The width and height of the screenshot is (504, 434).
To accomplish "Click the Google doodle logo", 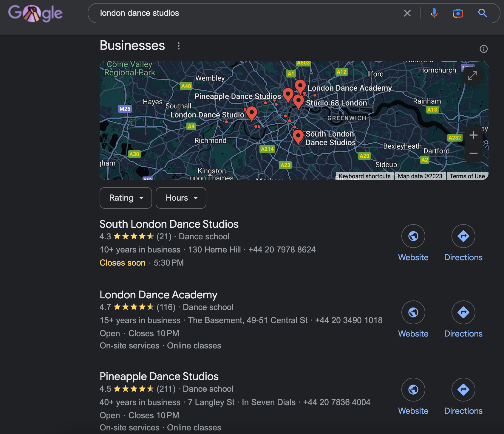I will [35, 13].
